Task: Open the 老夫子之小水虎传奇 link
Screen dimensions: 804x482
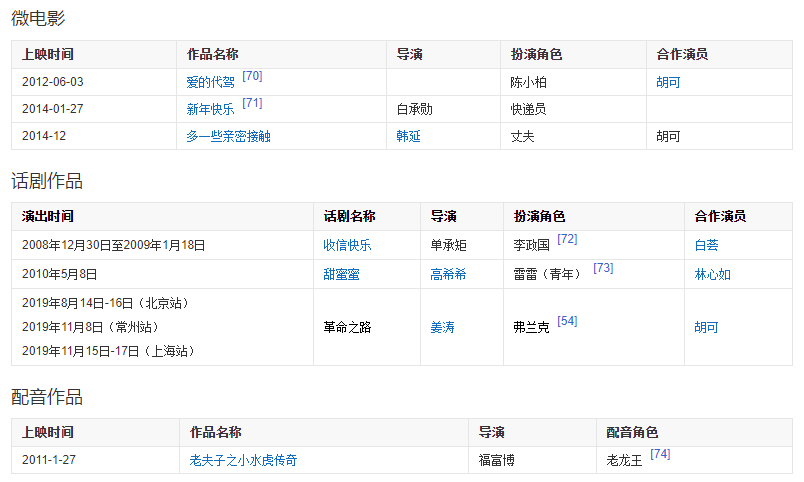Action: pos(243,461)
